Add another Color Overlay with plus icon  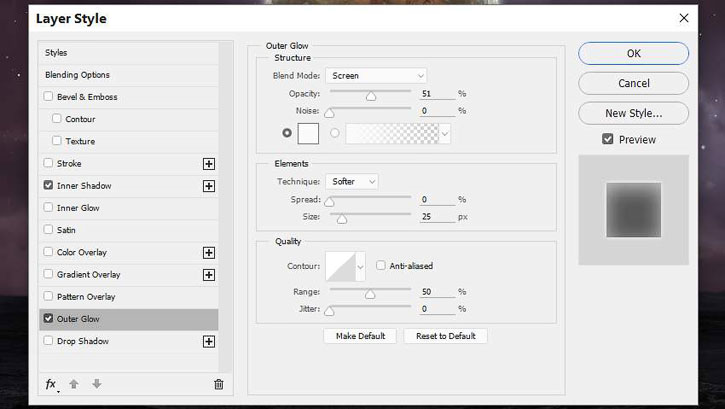point(209,253)
